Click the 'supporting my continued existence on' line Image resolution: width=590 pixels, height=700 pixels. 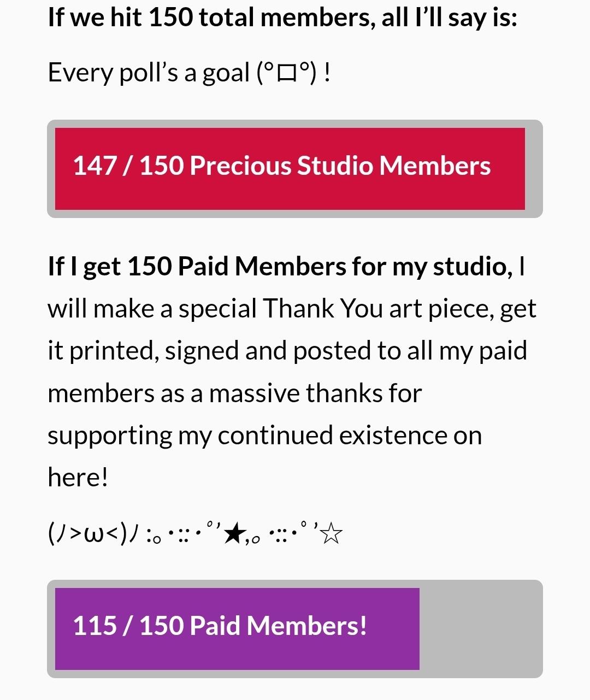265,436
